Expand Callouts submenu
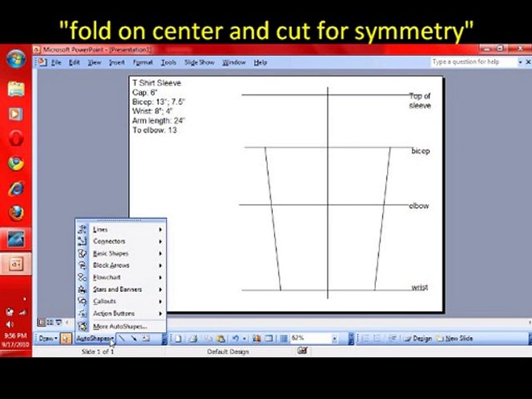The width and height of the screenshot is (532, 399). (121, 301)
